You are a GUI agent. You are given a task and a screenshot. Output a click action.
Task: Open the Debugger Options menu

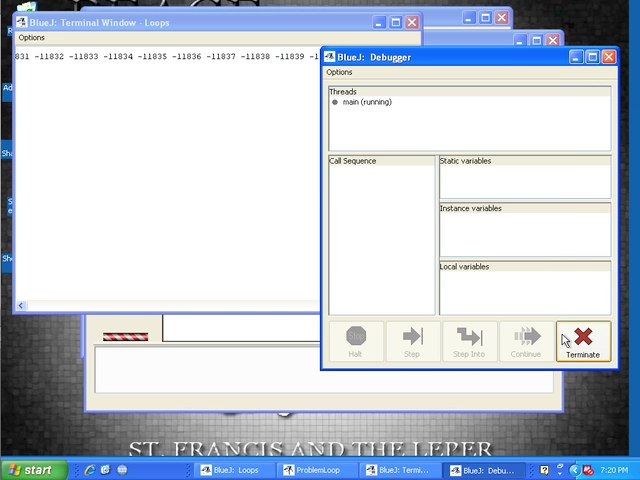339,72
